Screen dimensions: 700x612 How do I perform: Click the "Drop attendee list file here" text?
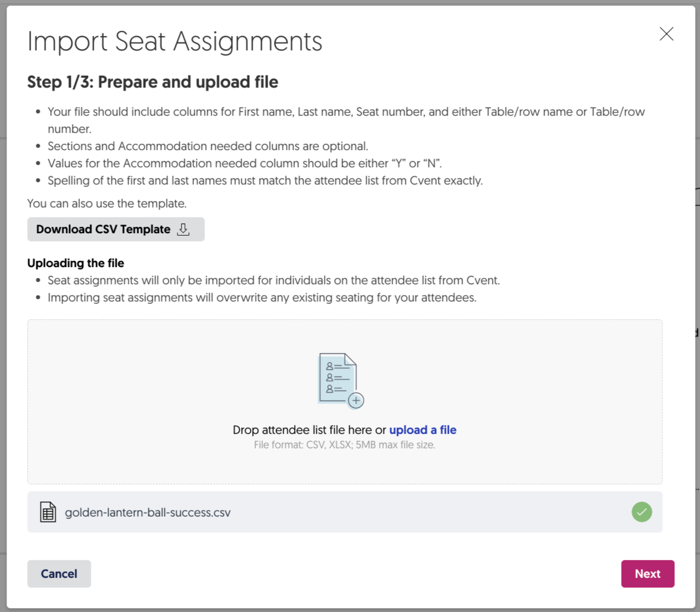click(309, 430)
